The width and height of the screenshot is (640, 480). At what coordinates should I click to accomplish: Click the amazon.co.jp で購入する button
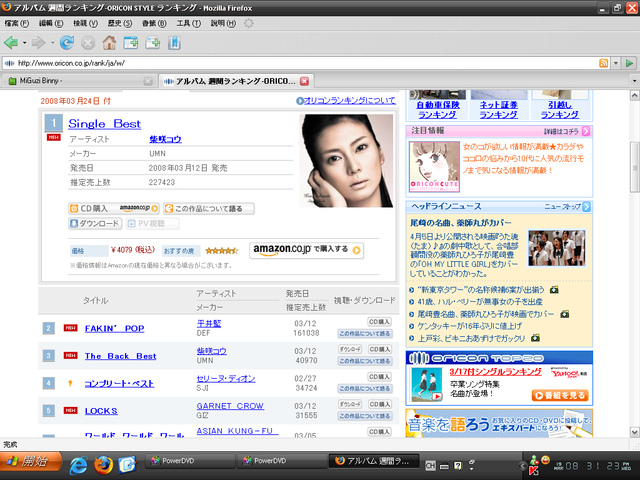click(x=306, y=250)
